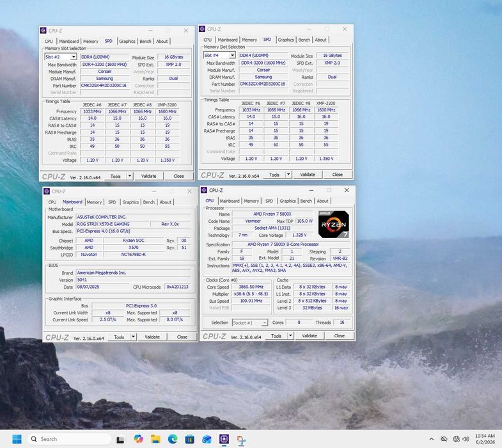The width and height of the screenshot is (502, 448).
Task: Click the tray icon left of network globe
Action: 444,439
